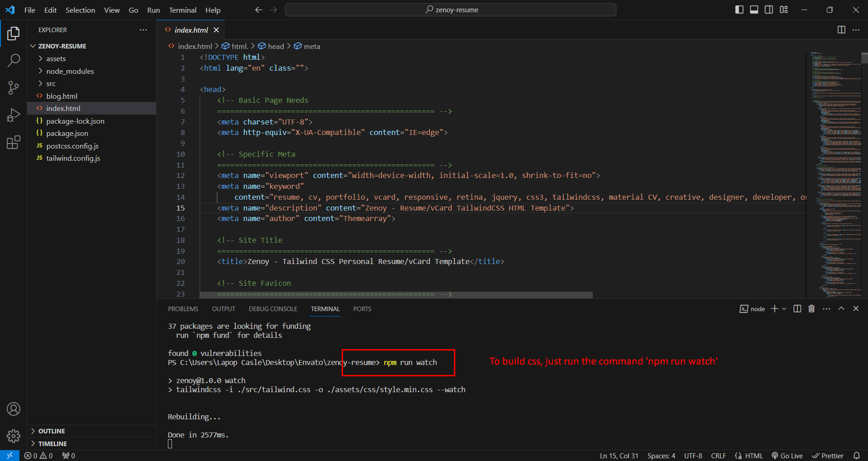The height and width of the screenshot is (461, 868).
Task: Open the Go menu
Action: (x=134, y=10)
